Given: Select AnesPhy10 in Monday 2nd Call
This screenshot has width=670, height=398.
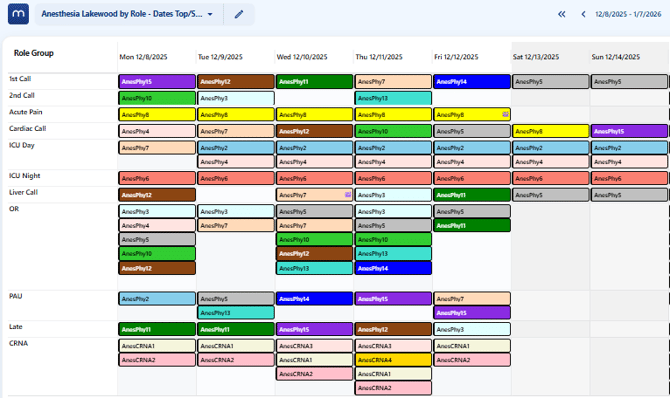Looking at the screenshot, I should 157,98.
